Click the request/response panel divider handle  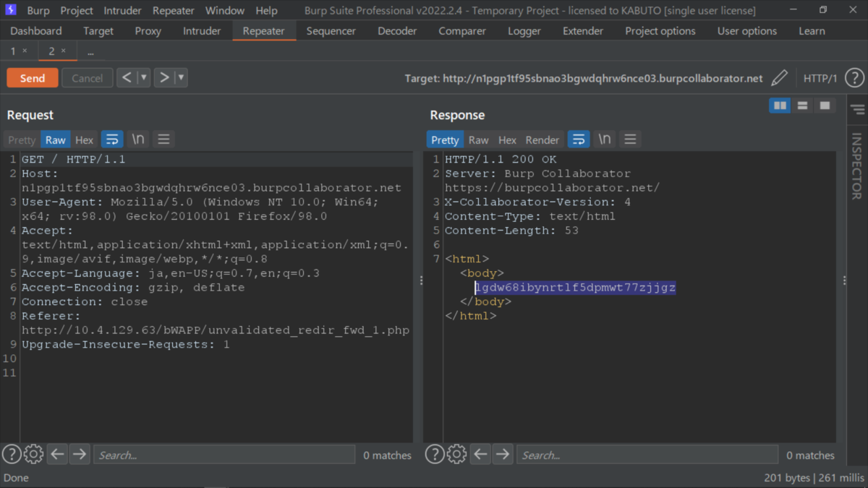[x=421, y=281]
